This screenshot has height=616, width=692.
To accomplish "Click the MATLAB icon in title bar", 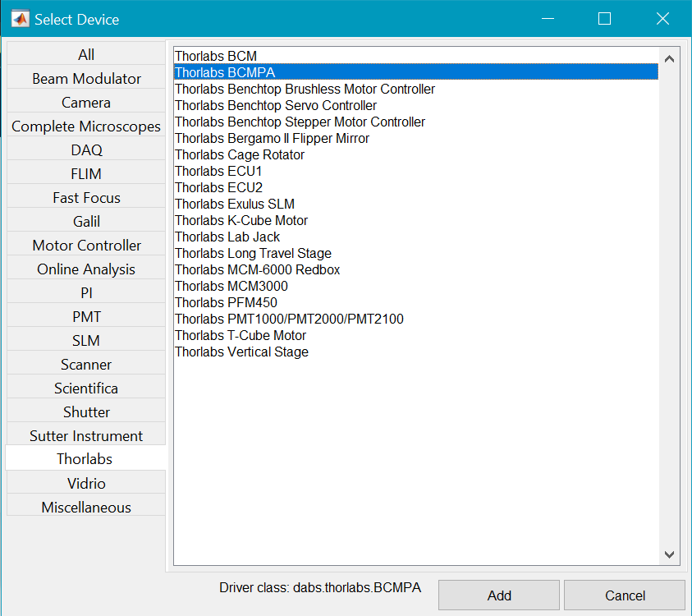I will [x=19, y=19].
